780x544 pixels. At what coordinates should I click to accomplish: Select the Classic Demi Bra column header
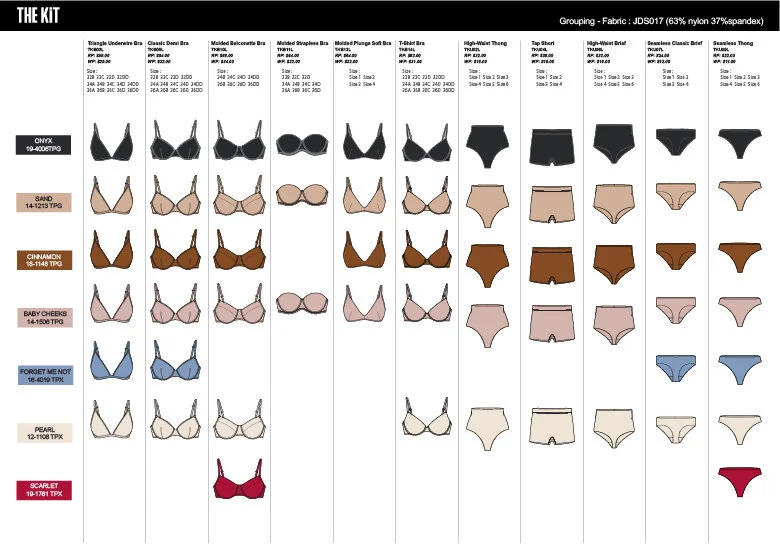pyautogui.click(x=168, y=43)
